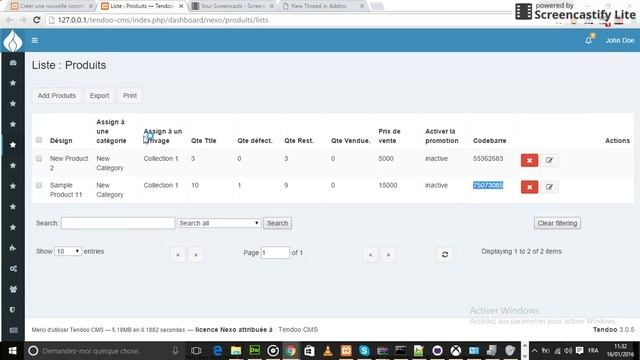This screenshot has width=640, height=360.
Task: Click the Cortana microphone icon
Action: (175, 351)
